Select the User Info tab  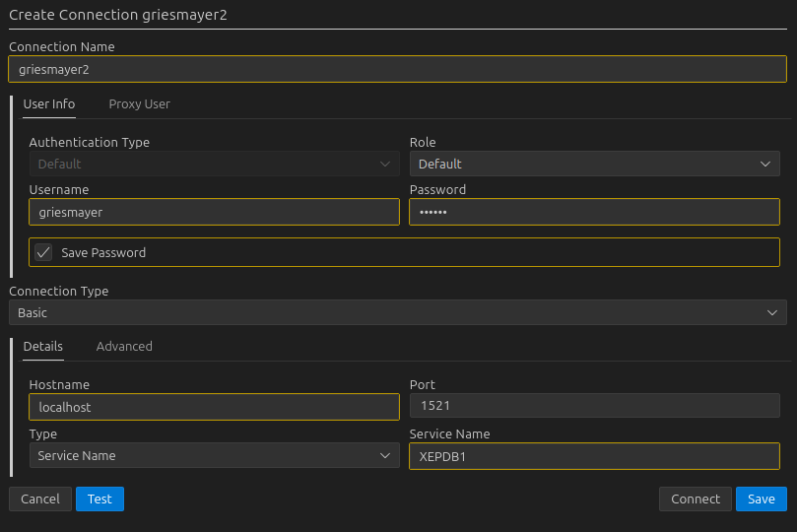click(x=49, y=103)
